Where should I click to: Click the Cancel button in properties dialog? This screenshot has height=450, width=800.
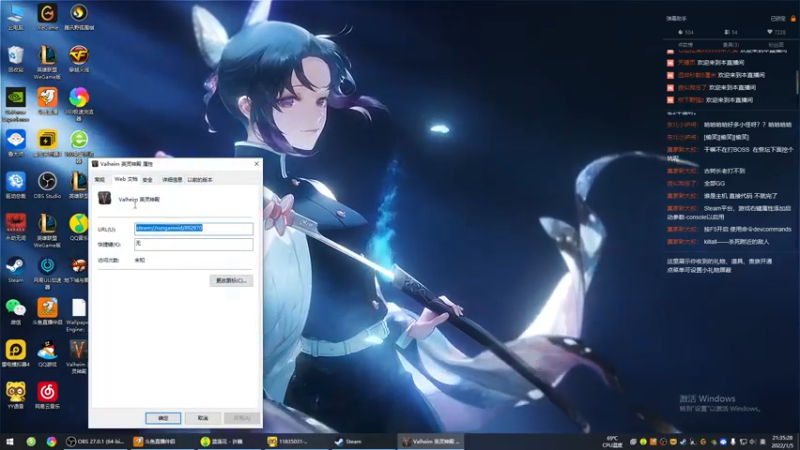pyautogui.click(x=203, y=418)
